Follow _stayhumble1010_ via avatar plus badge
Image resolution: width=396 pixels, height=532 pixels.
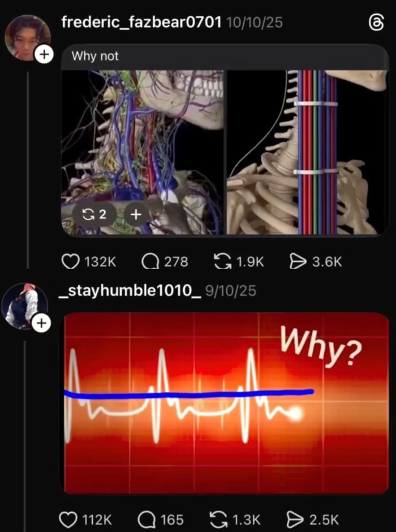click(41, 323)
